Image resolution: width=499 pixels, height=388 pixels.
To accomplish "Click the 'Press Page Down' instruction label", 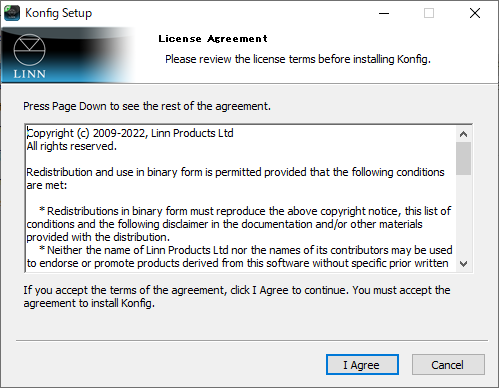I will point(147,106).
